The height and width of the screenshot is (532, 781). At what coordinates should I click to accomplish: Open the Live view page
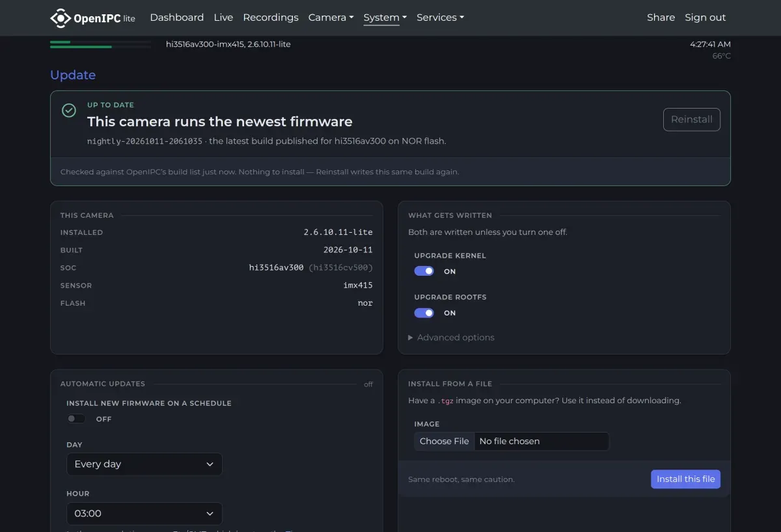coord(223,18)
